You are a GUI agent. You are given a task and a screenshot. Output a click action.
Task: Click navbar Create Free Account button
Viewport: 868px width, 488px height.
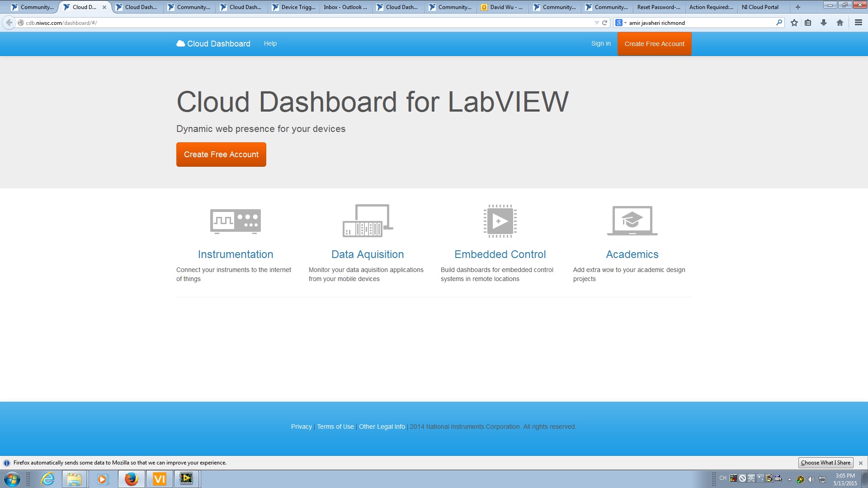tap(654, 44)
